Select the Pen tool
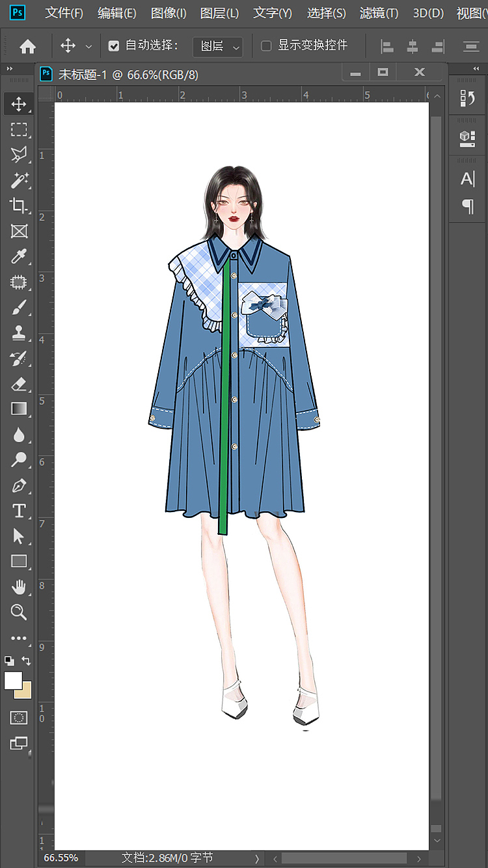 click(19, 485)
